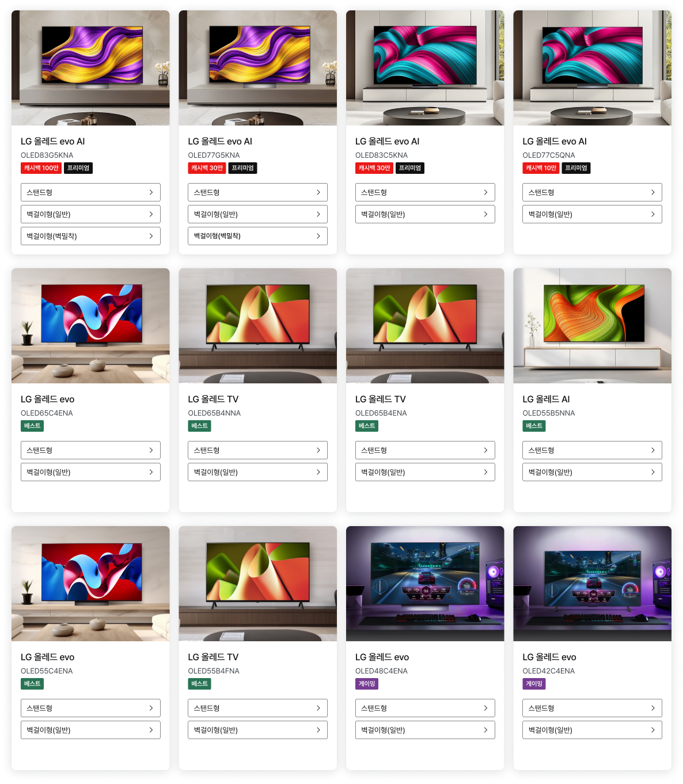Click chevron on 스탠드형 for OLED83C5KNA

pyautogui.click(x=485, y=192)
